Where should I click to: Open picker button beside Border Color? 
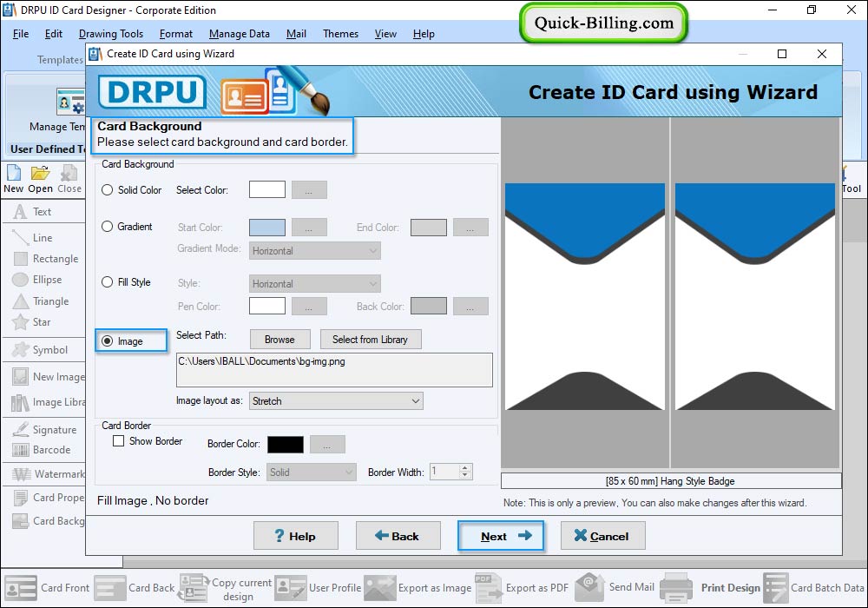[327, 444]
